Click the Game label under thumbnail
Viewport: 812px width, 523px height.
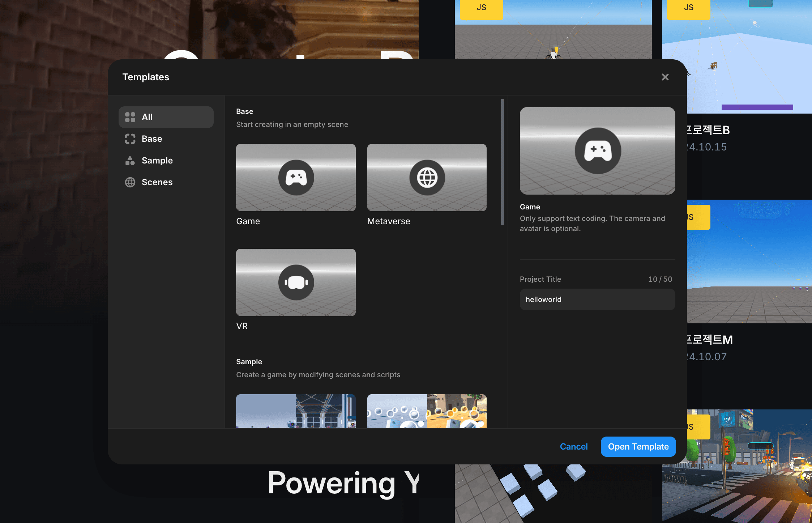coord(248,221)
